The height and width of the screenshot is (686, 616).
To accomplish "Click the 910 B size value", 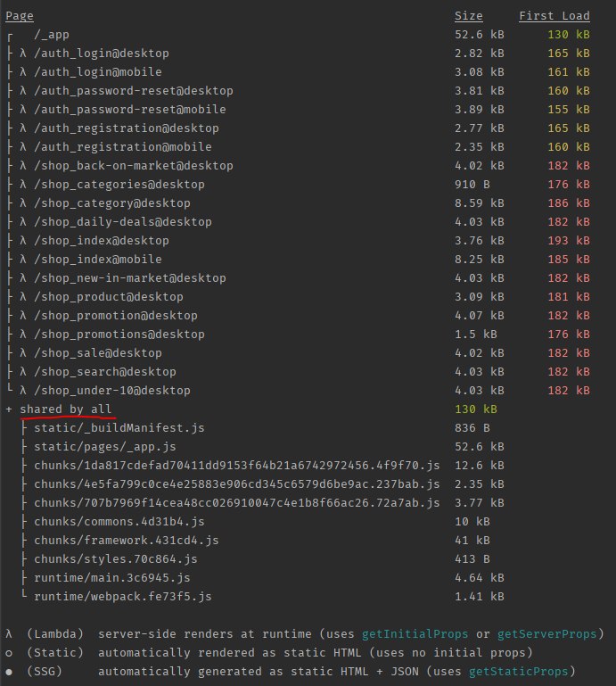I will tap(472, 185).
